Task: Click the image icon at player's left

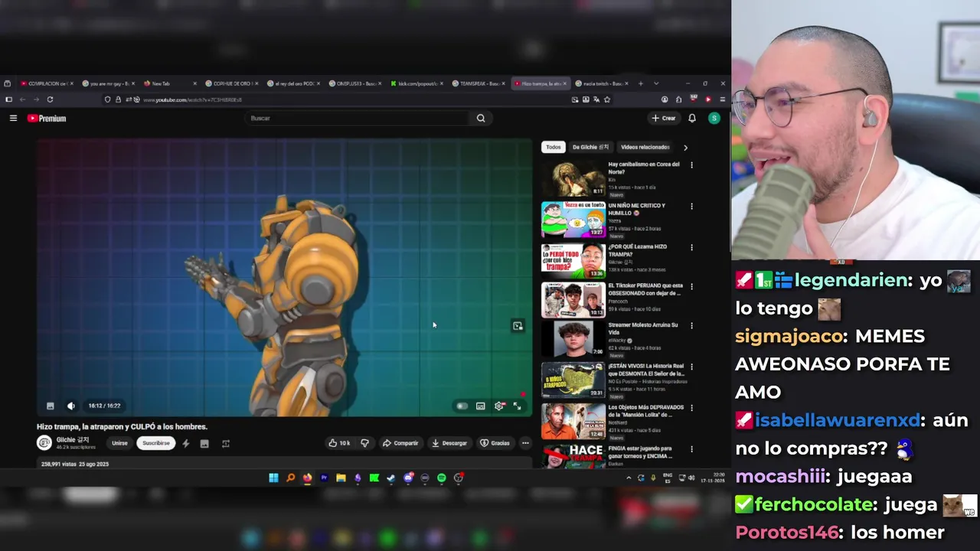Action: [51, 406]
